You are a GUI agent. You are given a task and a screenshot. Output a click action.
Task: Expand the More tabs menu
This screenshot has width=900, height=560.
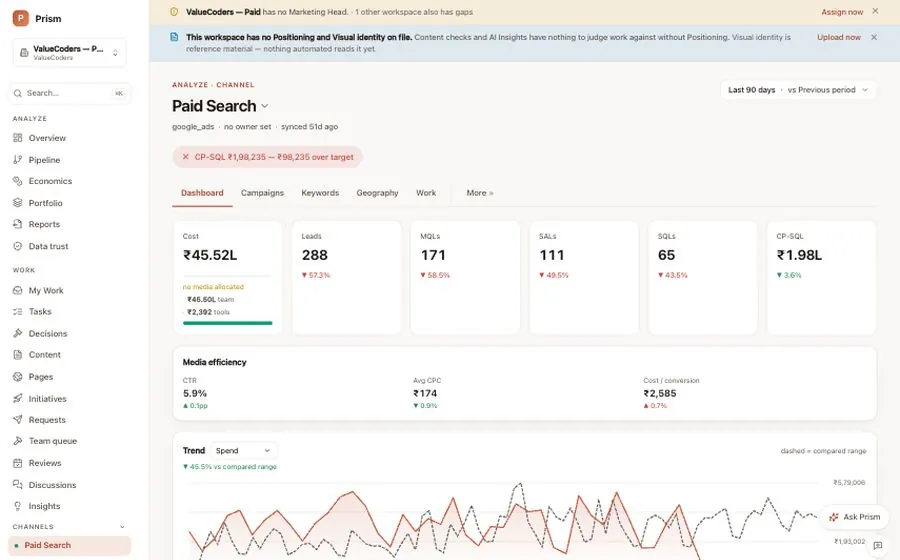(x=480, y=193)
